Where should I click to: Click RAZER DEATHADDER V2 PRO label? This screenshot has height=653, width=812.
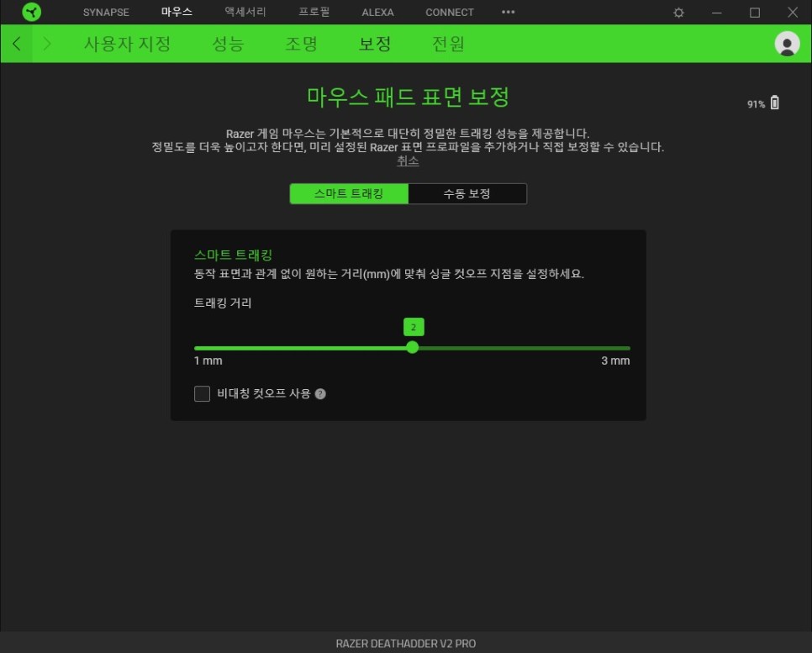406,644
